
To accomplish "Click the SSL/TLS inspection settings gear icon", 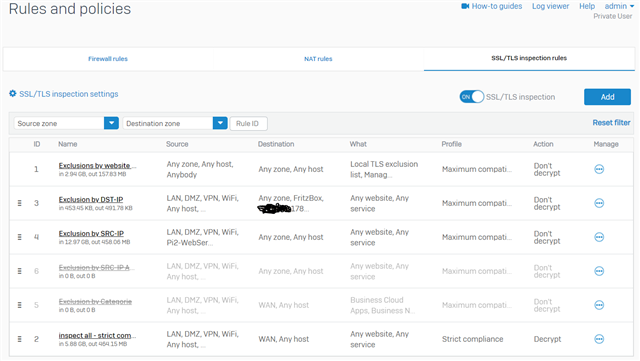I will (13, 94).
